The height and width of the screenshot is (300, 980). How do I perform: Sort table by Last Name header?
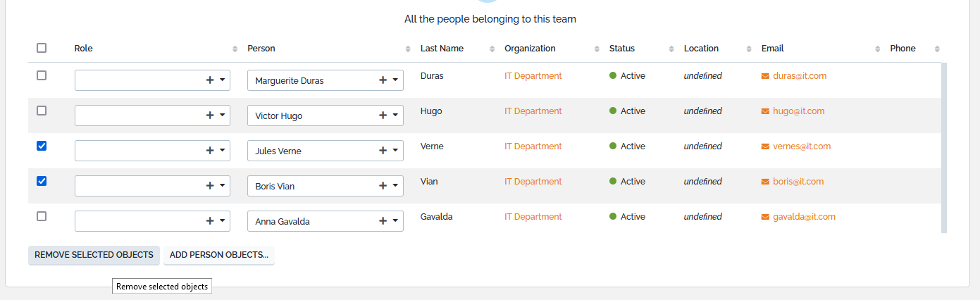(x=442, y=49)
